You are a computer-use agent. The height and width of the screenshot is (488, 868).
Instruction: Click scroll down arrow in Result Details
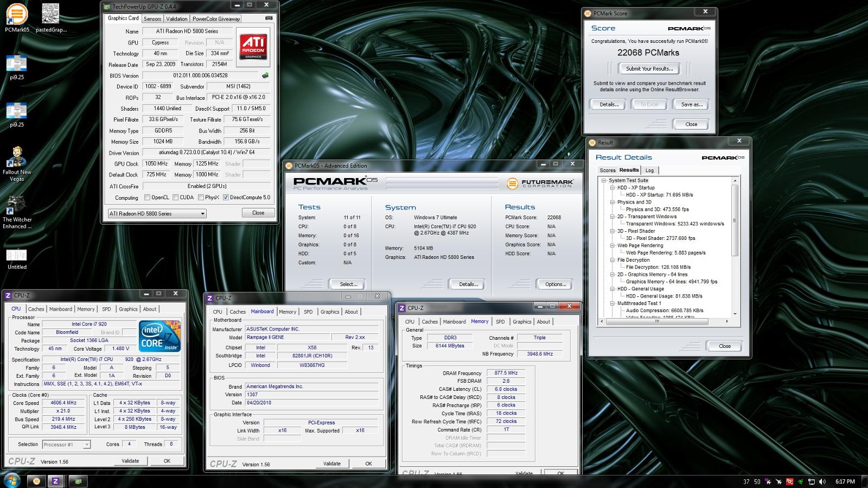click(735, 314)
